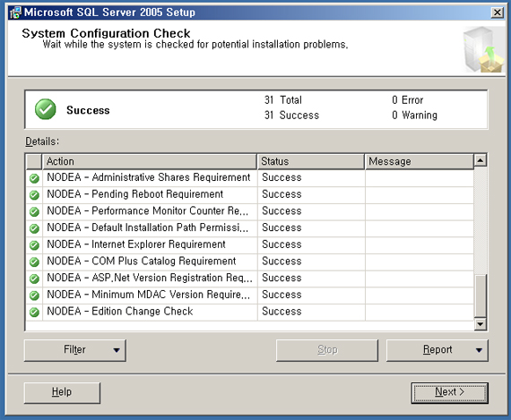Select NODEA - Internet Explorer Requirement row
The width and height of the screenshot is (511, 420).
click(x=249, y=244)
